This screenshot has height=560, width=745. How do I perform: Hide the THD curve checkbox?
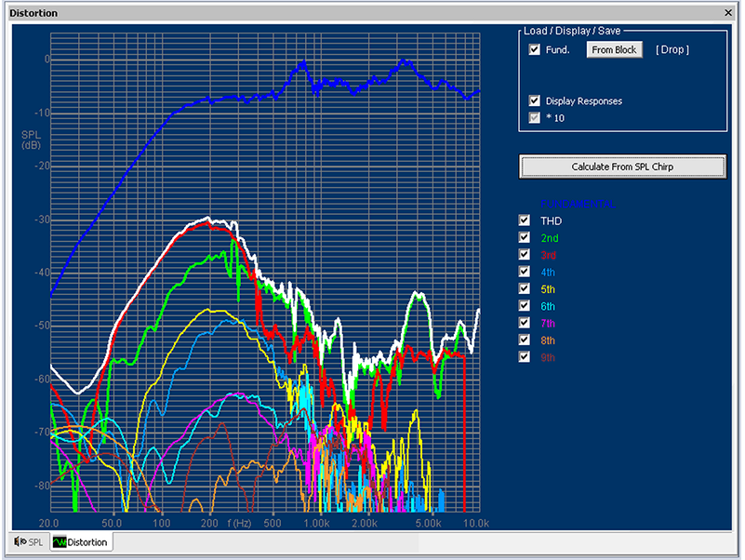[525, 220]
